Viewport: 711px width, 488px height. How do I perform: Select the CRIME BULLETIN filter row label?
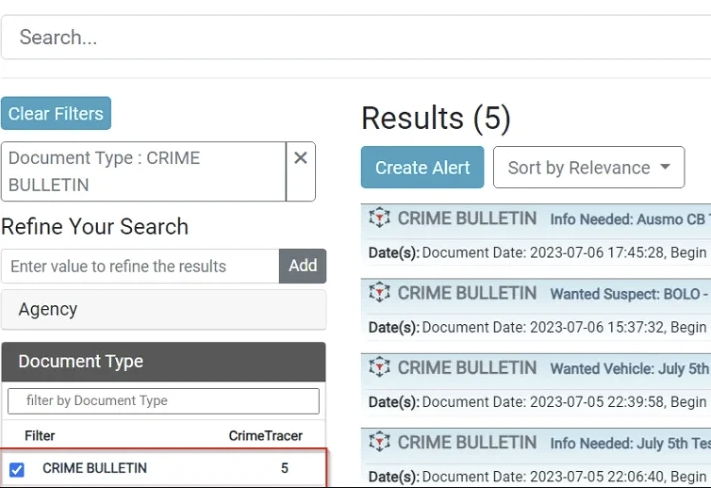tap(95, 468)
